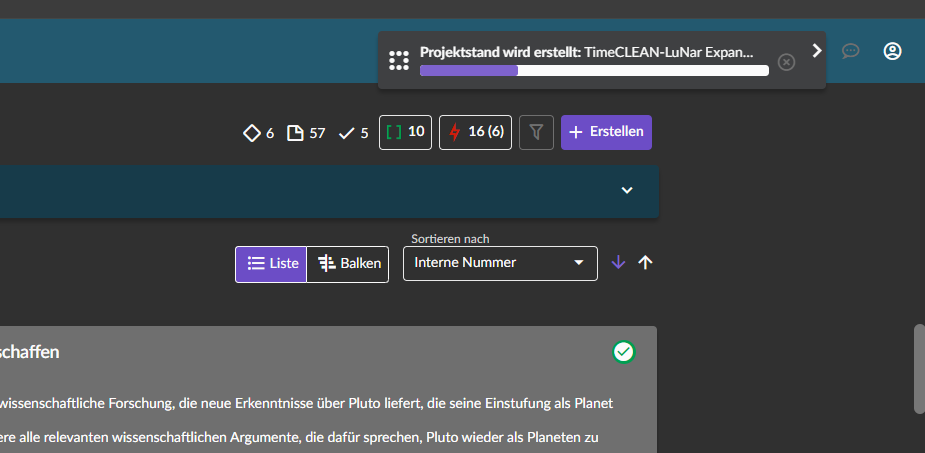Click the documents counter showing 57
Image resolution: width=925 pixels, height=453 pixels.
306,132
